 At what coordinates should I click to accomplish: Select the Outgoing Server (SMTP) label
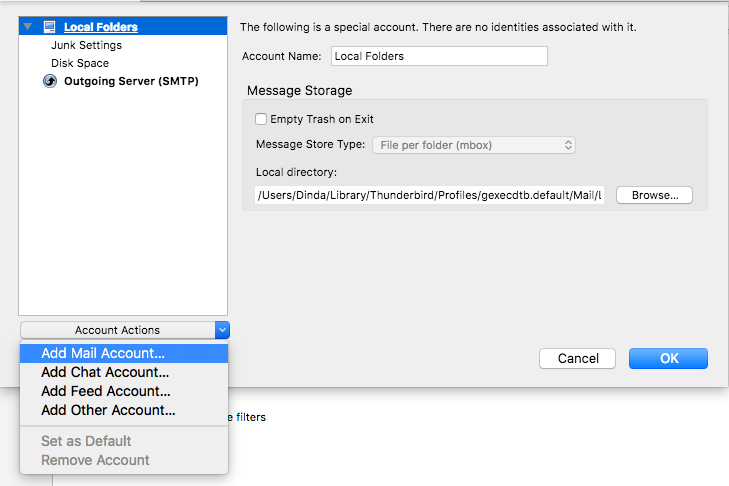tap(131, 81)
